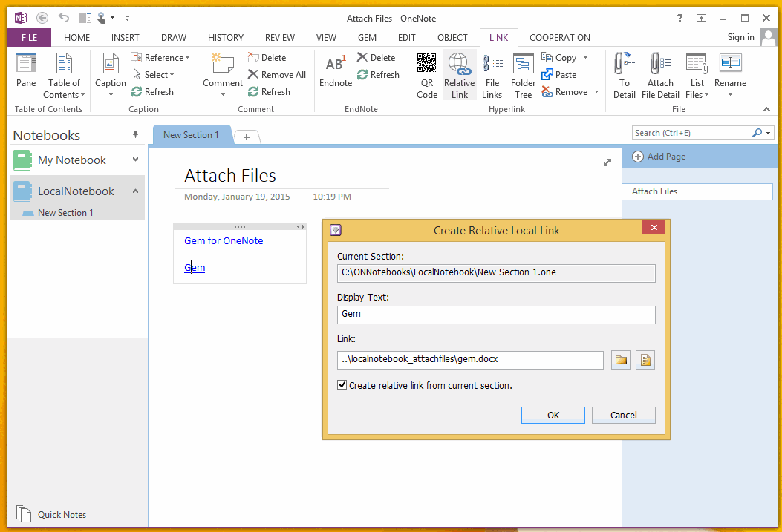Insert a Caption from the ribbon
Viewport: 782px width, 532px height.
pos(110,76)
